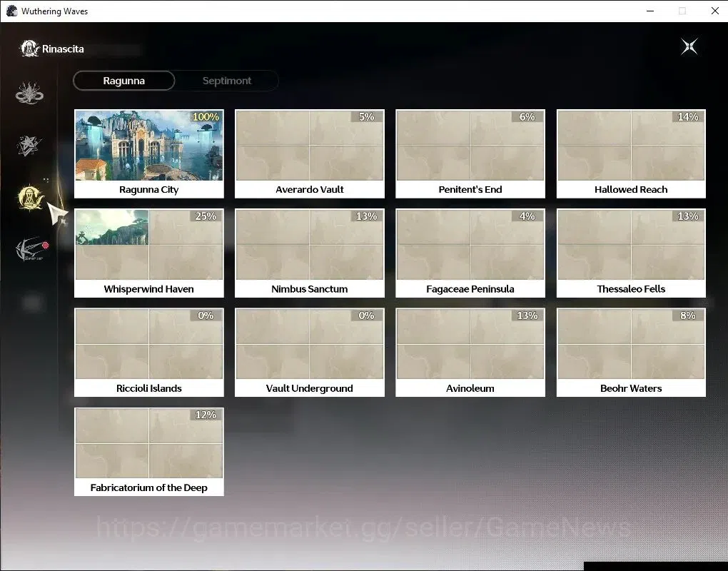Screen dimensions: 728x571
Task: Close the album with the X star icon
Action: [689, 46]
